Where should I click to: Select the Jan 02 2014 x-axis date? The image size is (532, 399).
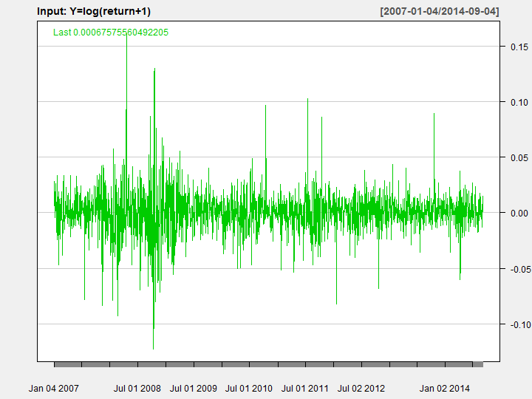click(444, 388)
